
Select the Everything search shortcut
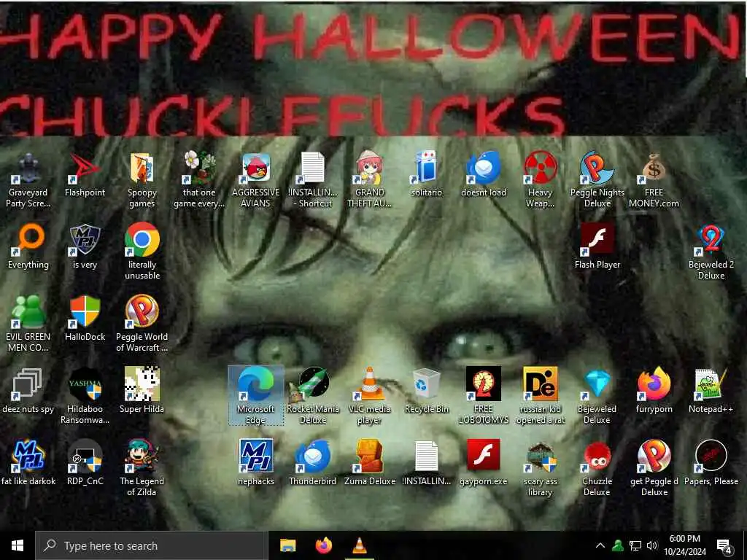(x=28, y=246)
